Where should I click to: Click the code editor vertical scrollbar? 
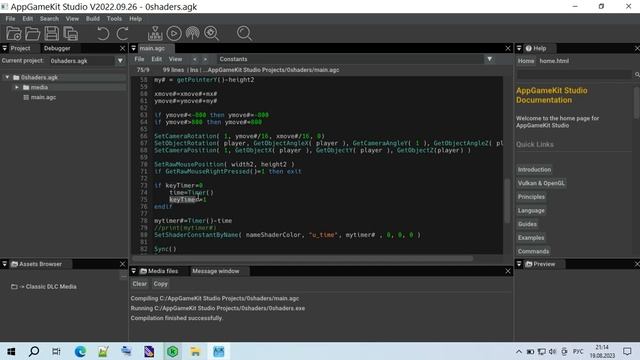point(507,201)
